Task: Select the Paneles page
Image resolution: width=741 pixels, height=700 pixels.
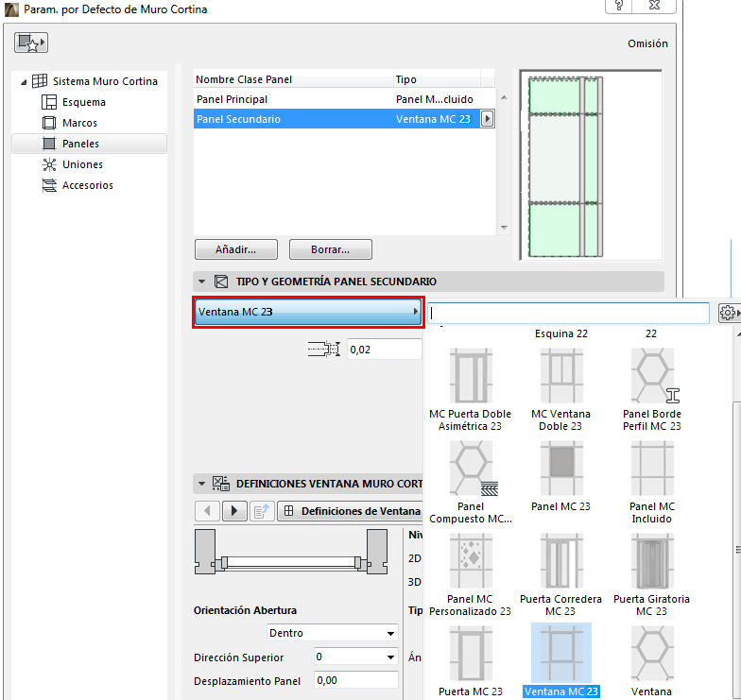Action: [x=89, y=144]
